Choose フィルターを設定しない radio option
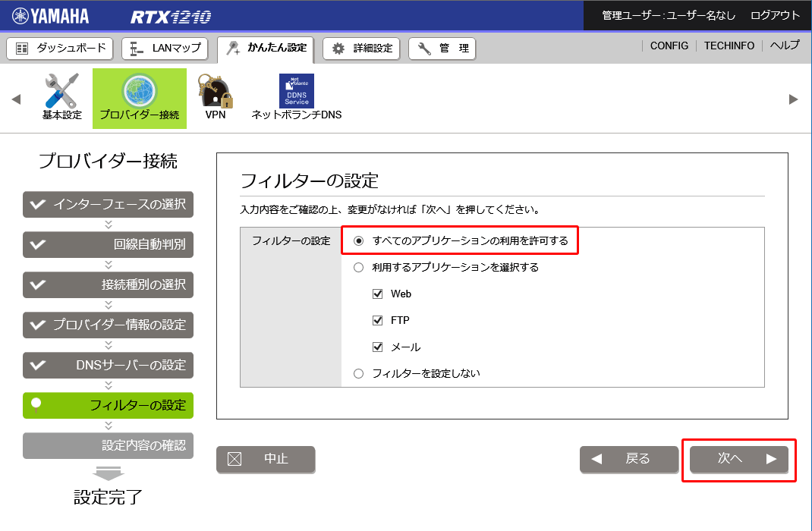 point(359,373)
